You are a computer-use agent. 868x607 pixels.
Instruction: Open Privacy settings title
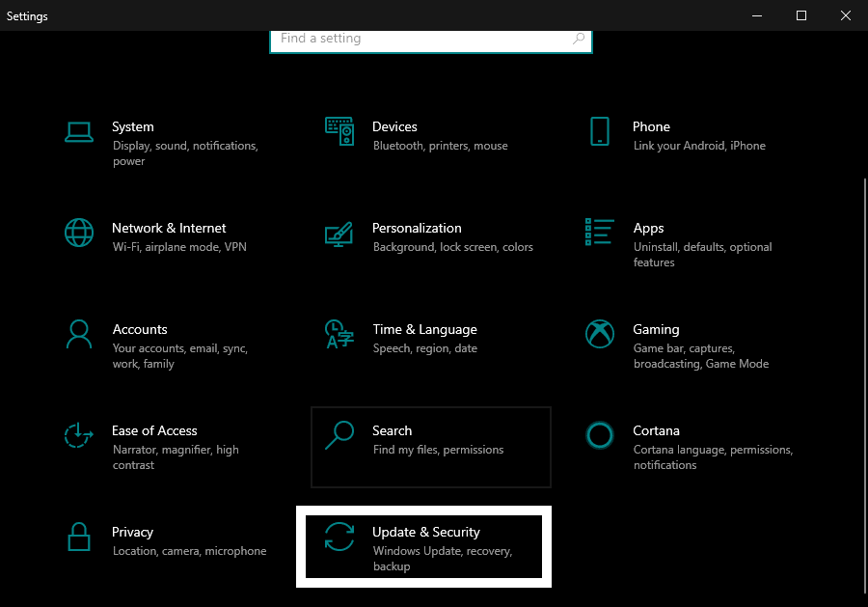(x=132, y=533)
